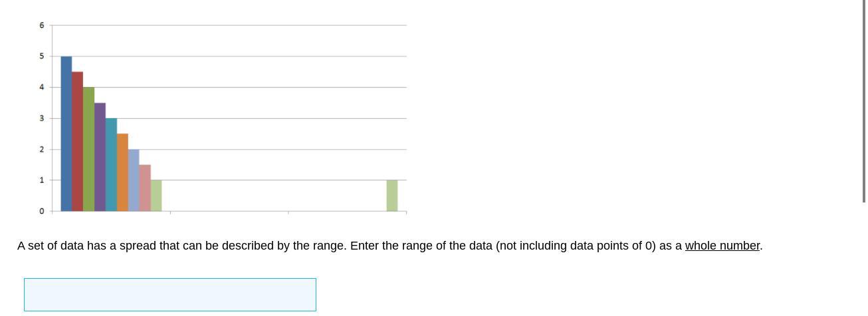Select the olive green bar at 4
Screen dimensions: 868x316
(88, 149)
